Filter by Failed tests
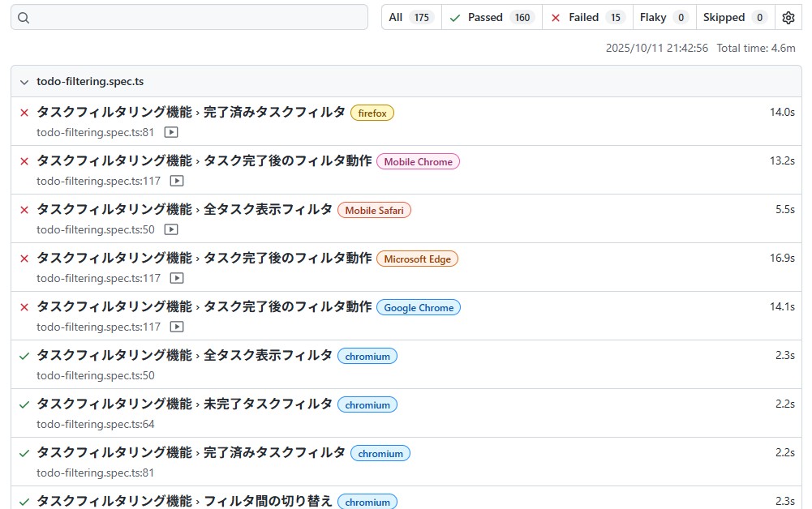The width and height of the screenshot is (812, 509). tap(587, 18)
